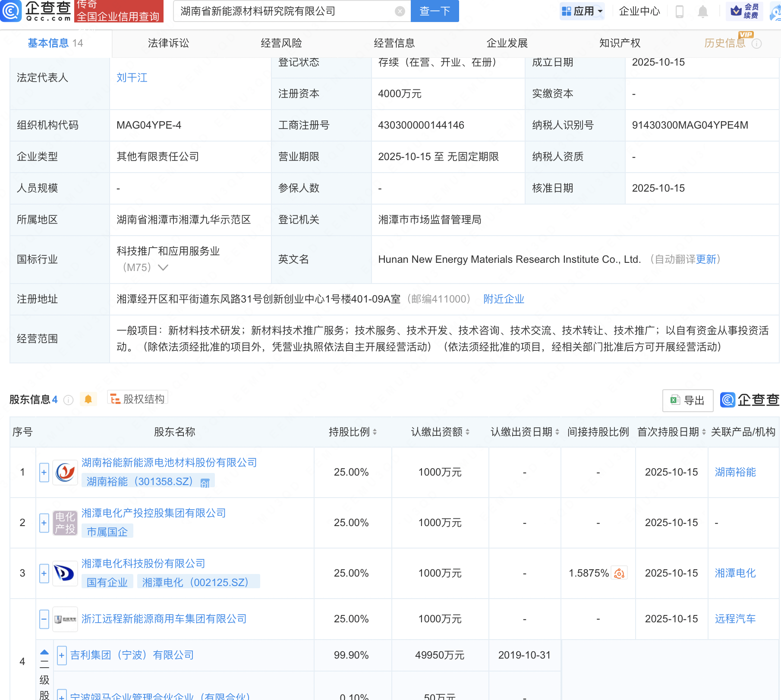The width and height of the screenshot is (781, 700).
Task: Collapse the 浙江远程新能源商用车集团 shareholder row
Action: point(44,619)
